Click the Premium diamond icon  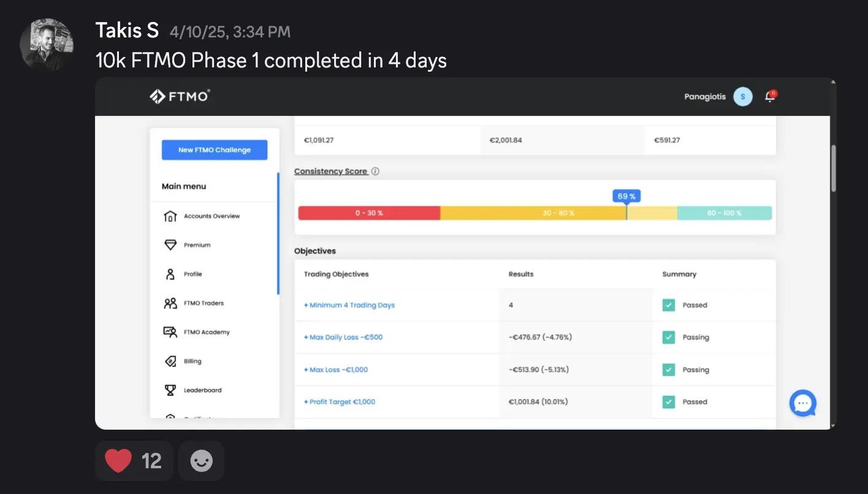[x=170, y=245]
